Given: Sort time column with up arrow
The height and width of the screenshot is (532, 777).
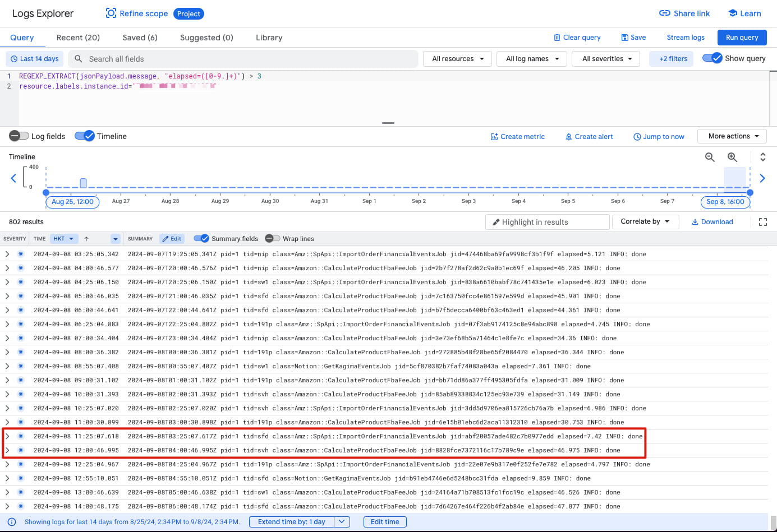Looking at the screenshot, I should (86, 239).
